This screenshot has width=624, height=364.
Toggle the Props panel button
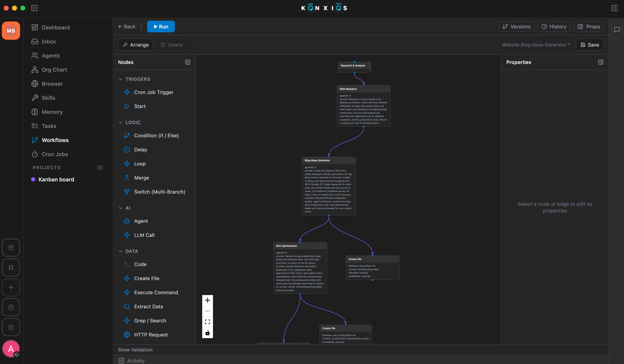coord(589,27)
